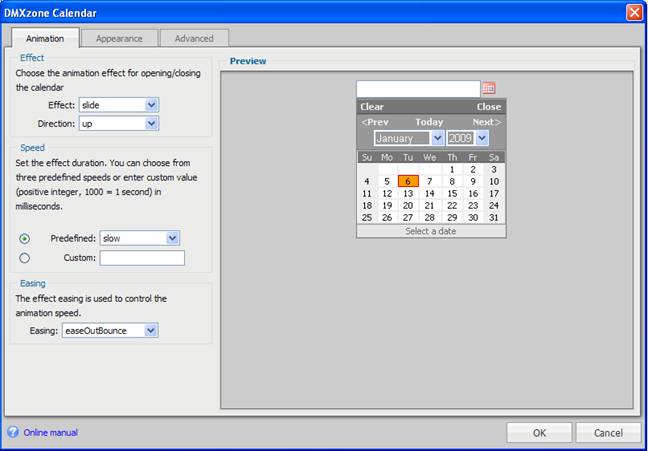This screenshot has width=648, height=451.
Task: Select day 25 in the calendar
Action: pyautogui.click(x=367, y=217)
